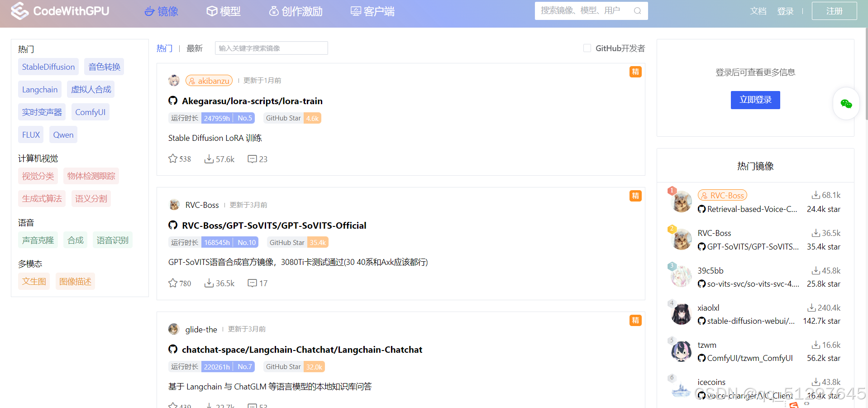The height and width of the screenshot is (408, 868).
Task: Click xiaolxl avatar in hot images list
Action: 682,314
